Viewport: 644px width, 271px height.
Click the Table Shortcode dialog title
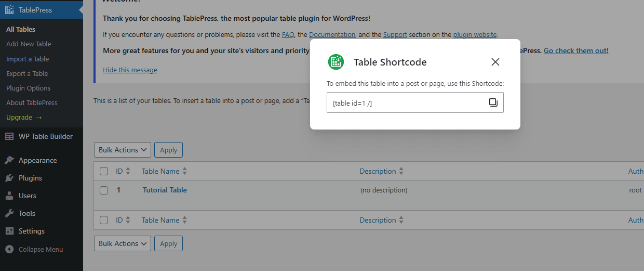pos(390,62)
